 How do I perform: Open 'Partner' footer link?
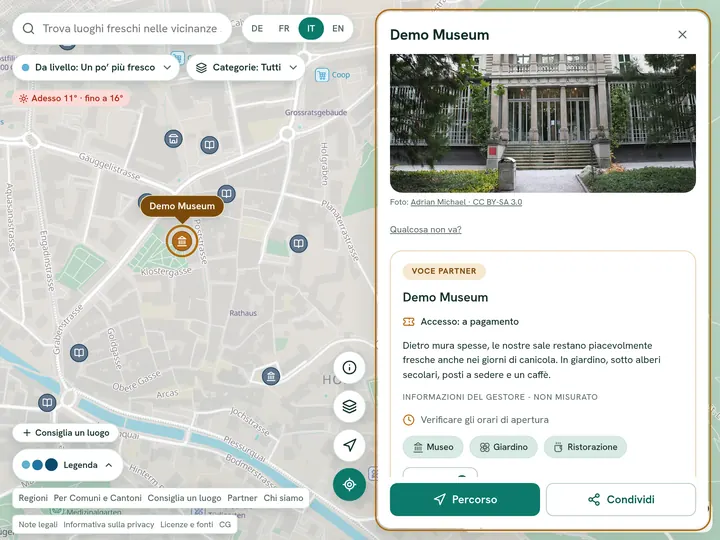point(242,498)
